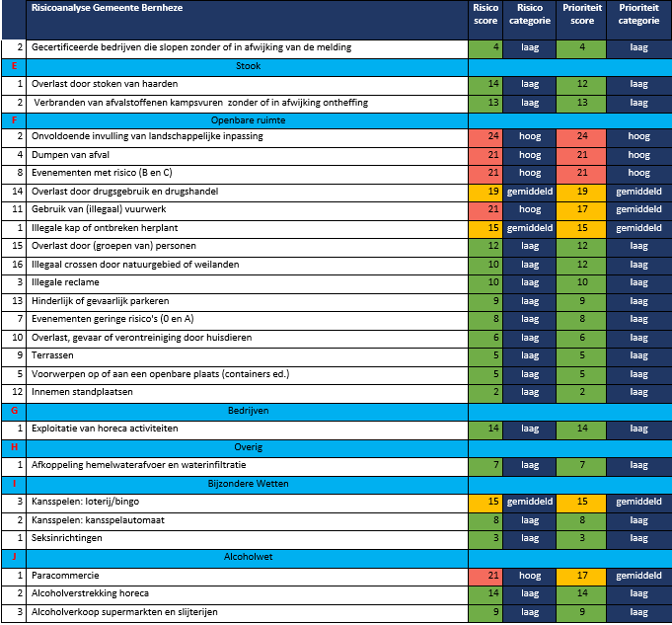Click risico categorie "gemiddeld" for Kansspelen: loterij/bingo
Image resolution: width=672 pixels, height=625 pixels.
coord(530,502)
